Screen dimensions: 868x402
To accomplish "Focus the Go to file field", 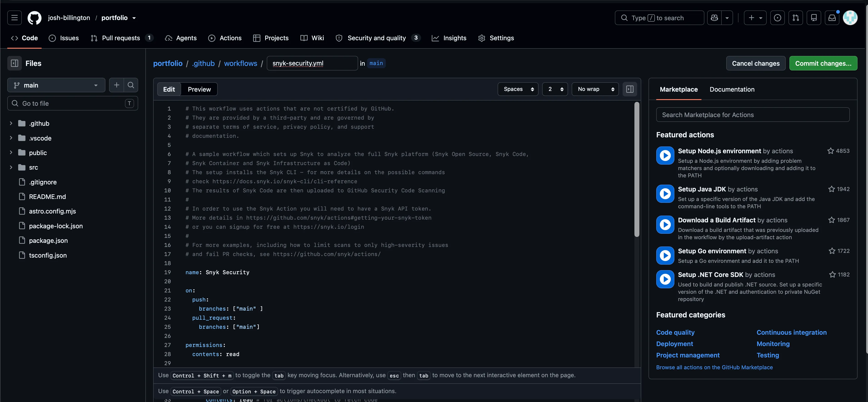I will [72, 103].
